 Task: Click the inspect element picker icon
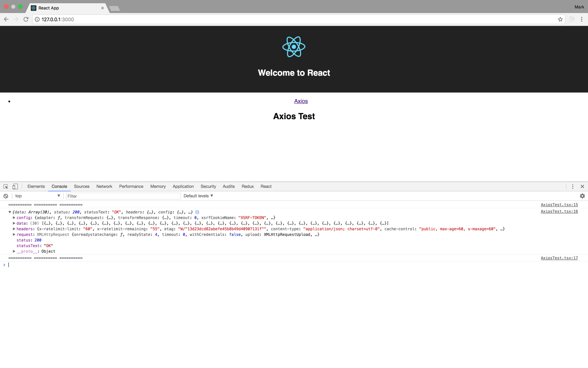click(x=6, y=186)
